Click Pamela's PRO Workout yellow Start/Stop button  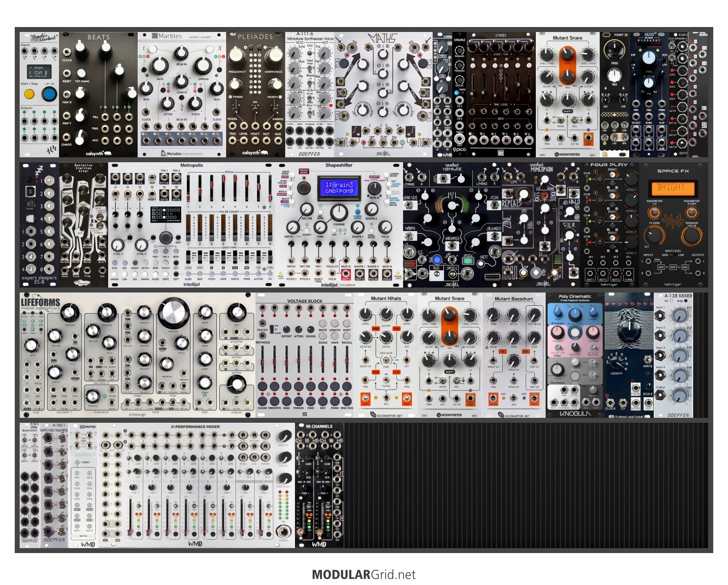click(30, 93)
